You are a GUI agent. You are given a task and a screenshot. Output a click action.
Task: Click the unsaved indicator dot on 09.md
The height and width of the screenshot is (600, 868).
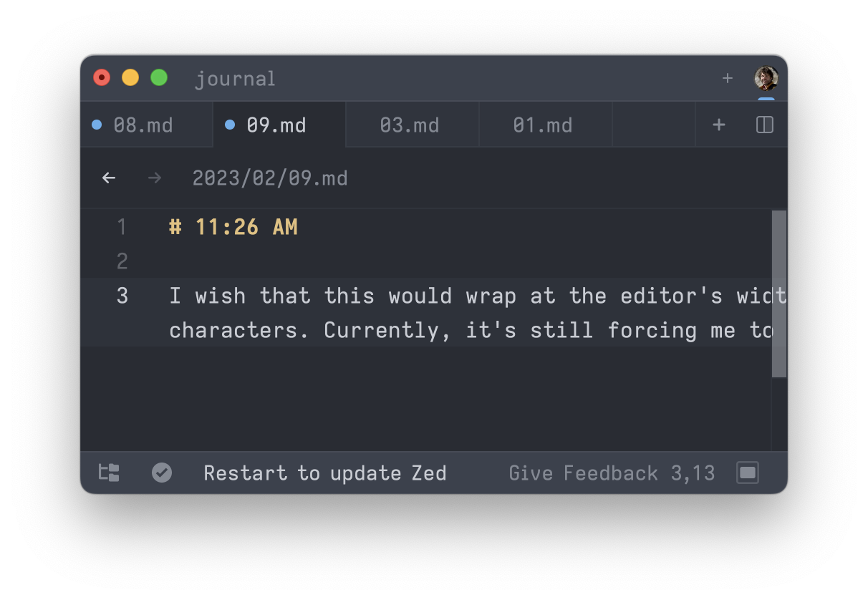pos(229,124)
